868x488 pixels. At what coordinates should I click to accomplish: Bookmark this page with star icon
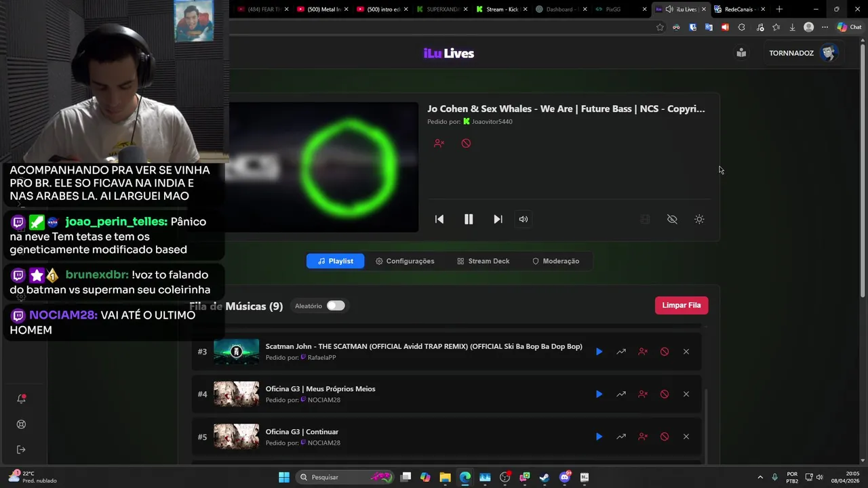click(660, 27)
